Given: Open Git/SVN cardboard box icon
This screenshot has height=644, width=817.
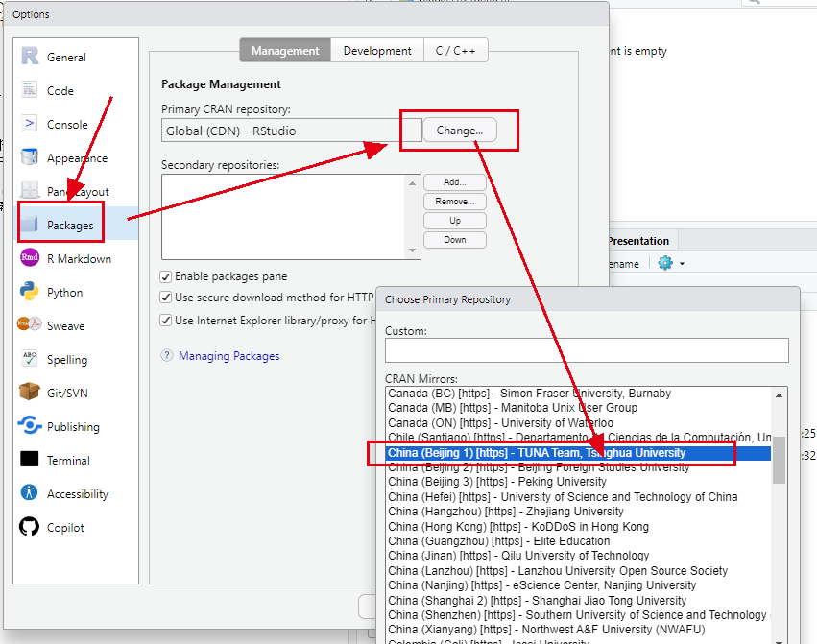Looking at the screenshot, I should click(x=30, y=392).
